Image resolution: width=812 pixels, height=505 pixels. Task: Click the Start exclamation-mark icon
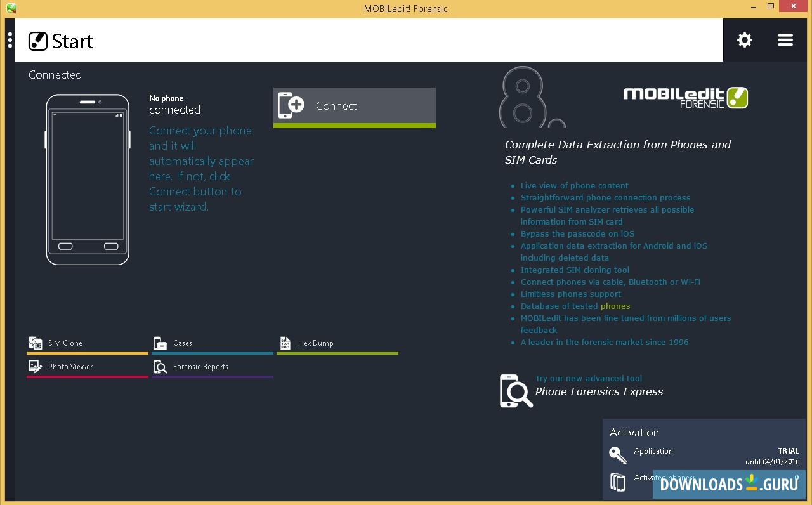tap(38, 41)
